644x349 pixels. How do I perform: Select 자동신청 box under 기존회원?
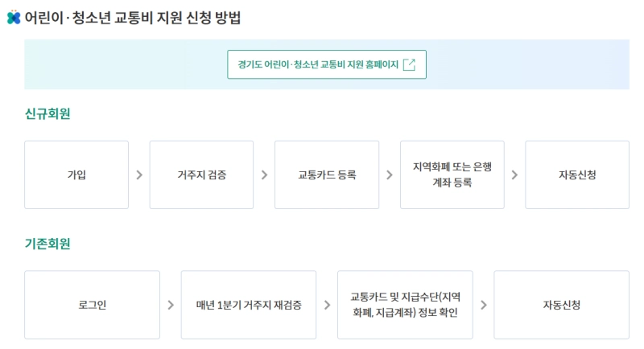click(x=561, y=305)
